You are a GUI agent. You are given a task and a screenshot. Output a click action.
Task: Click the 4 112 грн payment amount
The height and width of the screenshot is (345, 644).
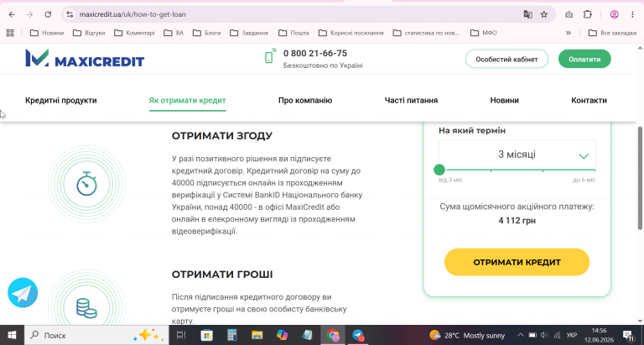coord(517,221)
